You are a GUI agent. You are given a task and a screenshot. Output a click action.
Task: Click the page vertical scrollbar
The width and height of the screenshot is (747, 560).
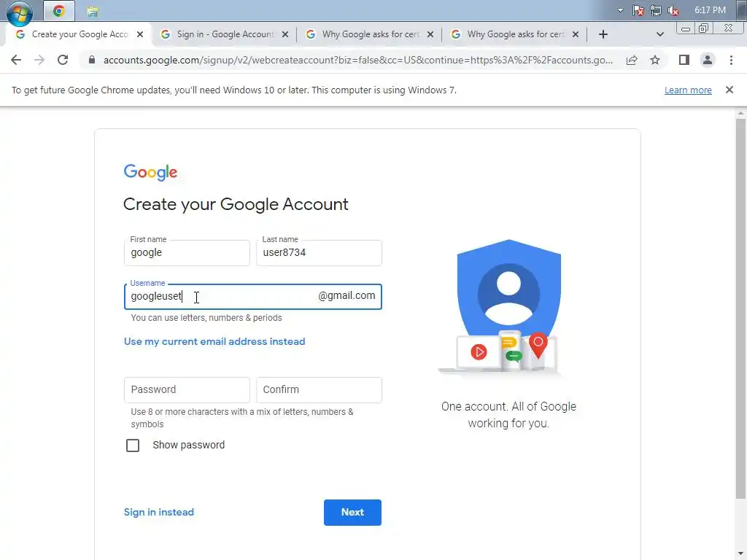pyautogui.click(x=740, y=309)
